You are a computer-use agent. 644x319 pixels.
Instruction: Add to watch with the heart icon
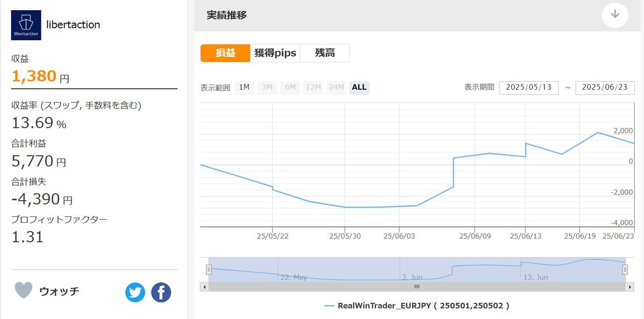(x=24, y=290)
